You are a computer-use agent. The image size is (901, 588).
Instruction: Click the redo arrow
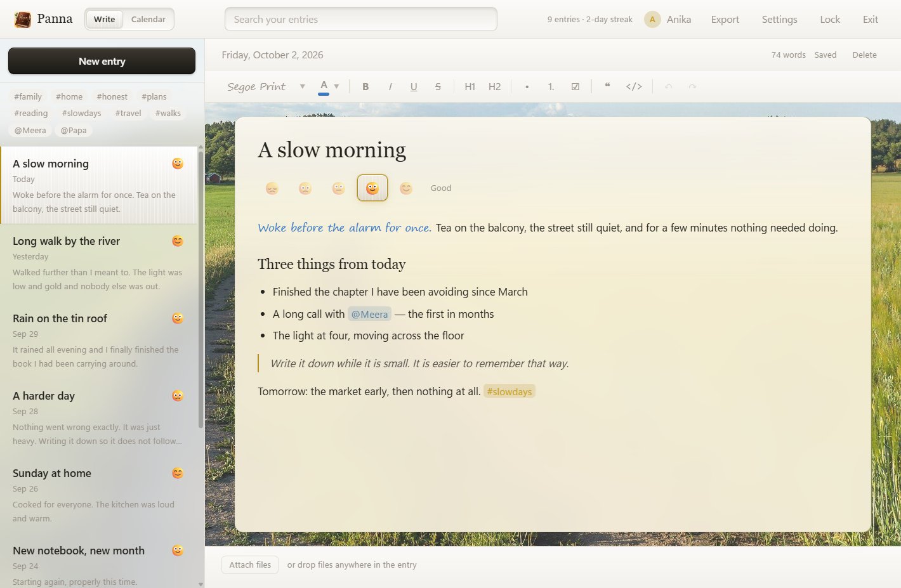692,86
